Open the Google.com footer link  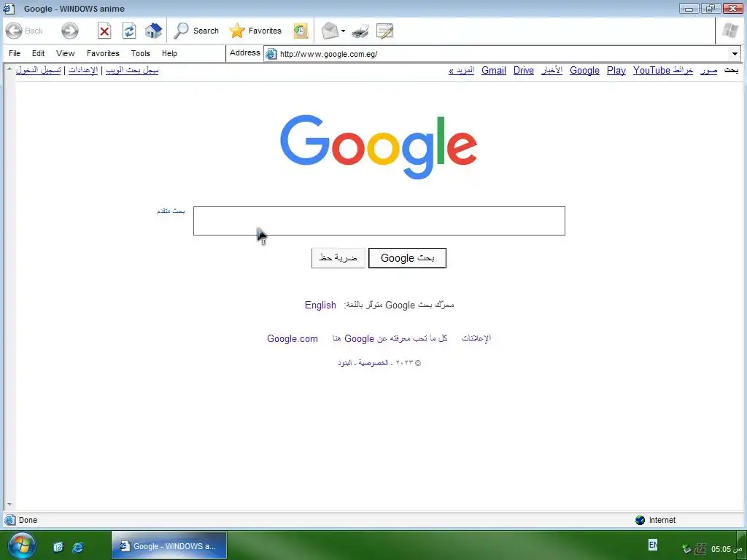coord(292,338)
